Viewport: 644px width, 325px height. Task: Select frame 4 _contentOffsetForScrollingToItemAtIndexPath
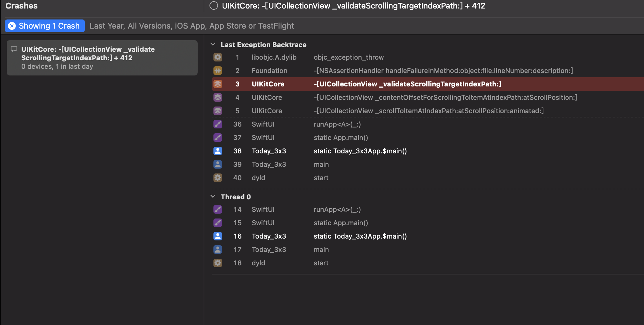coord(445,97)
